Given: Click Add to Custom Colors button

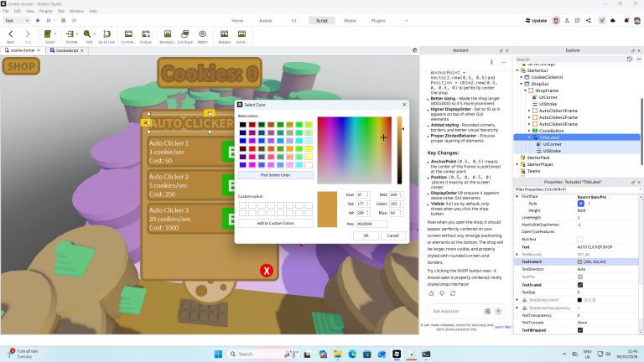Looking at the screenshot, I should click(x=275, y=223).
